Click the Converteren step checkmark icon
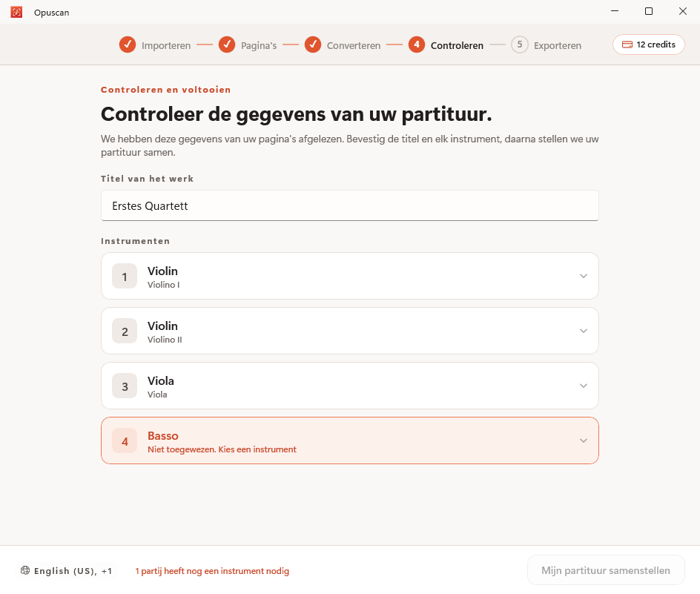This screenshot has width=700, height=594. 313,44
